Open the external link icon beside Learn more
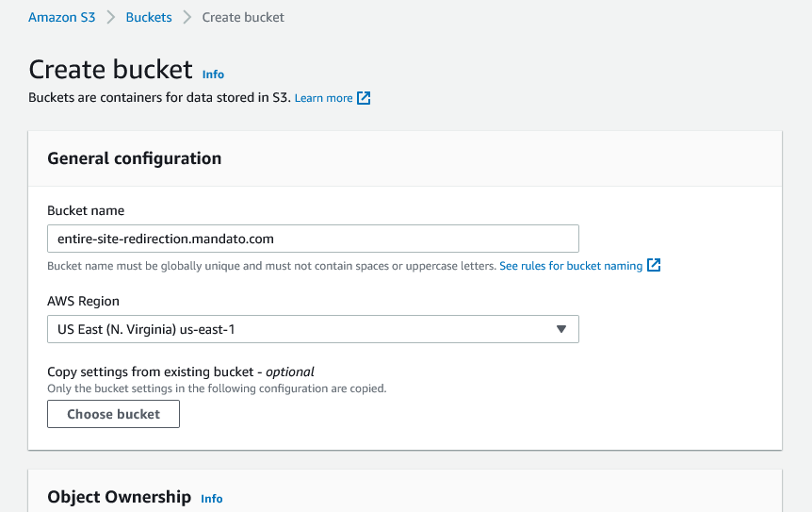812x512 pixels. tap(364, 98)
